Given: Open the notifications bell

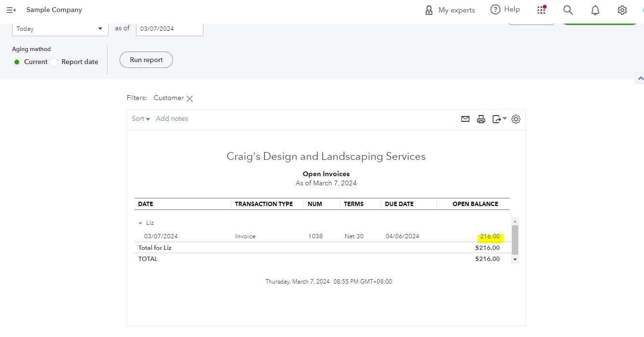Looking at the screenshot, I should click(x=595, y=10).
